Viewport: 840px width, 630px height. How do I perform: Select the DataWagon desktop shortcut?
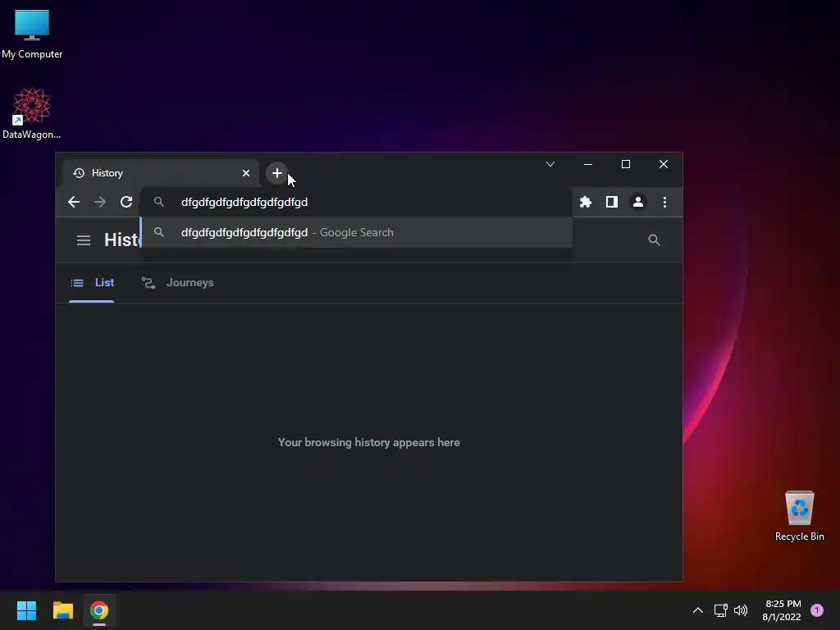(x=32, y=113)
